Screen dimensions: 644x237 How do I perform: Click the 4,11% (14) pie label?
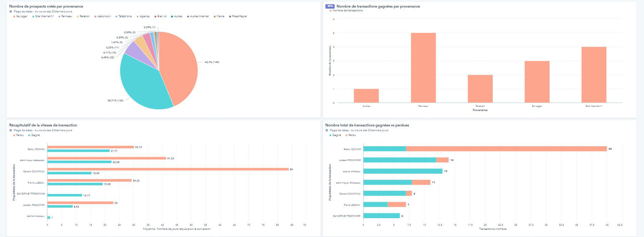click(110, 52)
